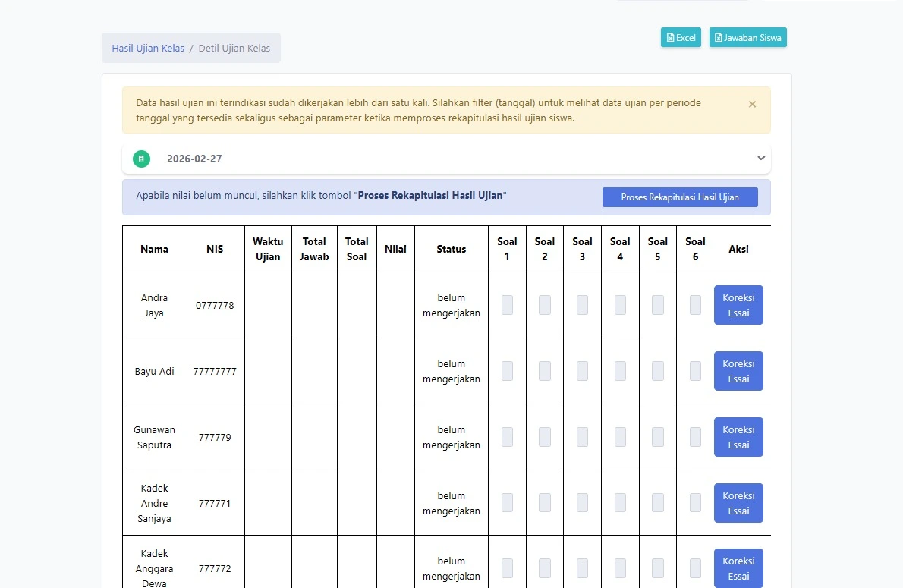Open Koreksi Essai for Kadek Anggara Dewa
This screenshot has height=588, width=903.
[738, 568]
